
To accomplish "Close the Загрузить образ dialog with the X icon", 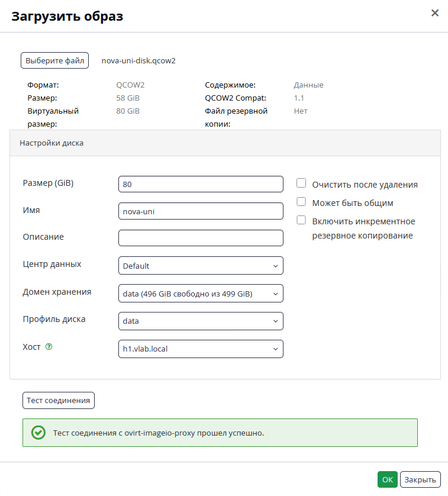I will click(x=435, y=13).
